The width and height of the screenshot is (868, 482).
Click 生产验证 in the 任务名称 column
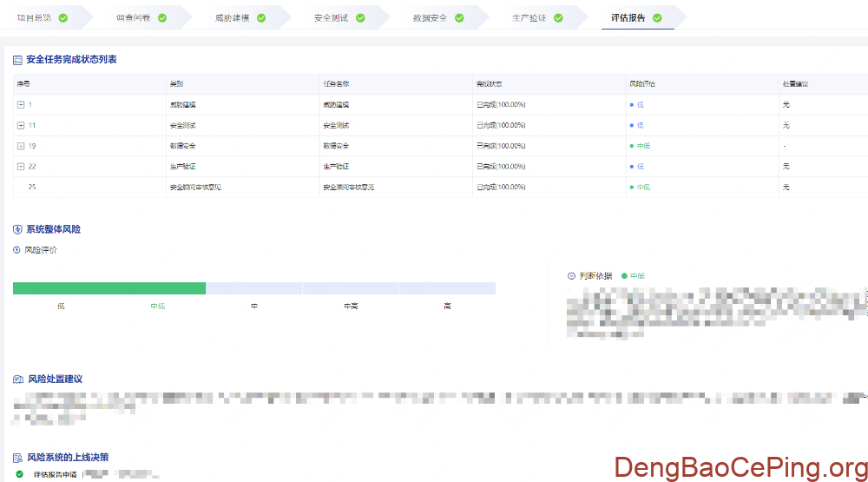click(336, 166)
